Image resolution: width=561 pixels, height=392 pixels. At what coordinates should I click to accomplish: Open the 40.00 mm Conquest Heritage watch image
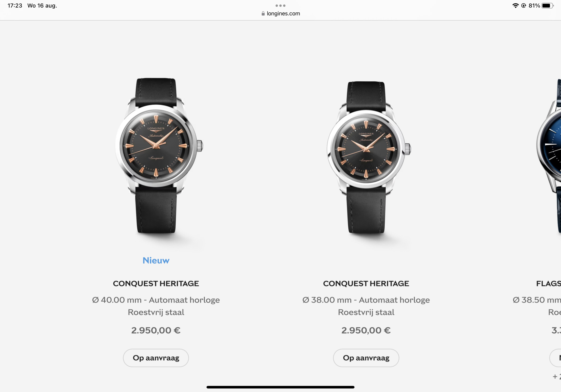point(158,157)
